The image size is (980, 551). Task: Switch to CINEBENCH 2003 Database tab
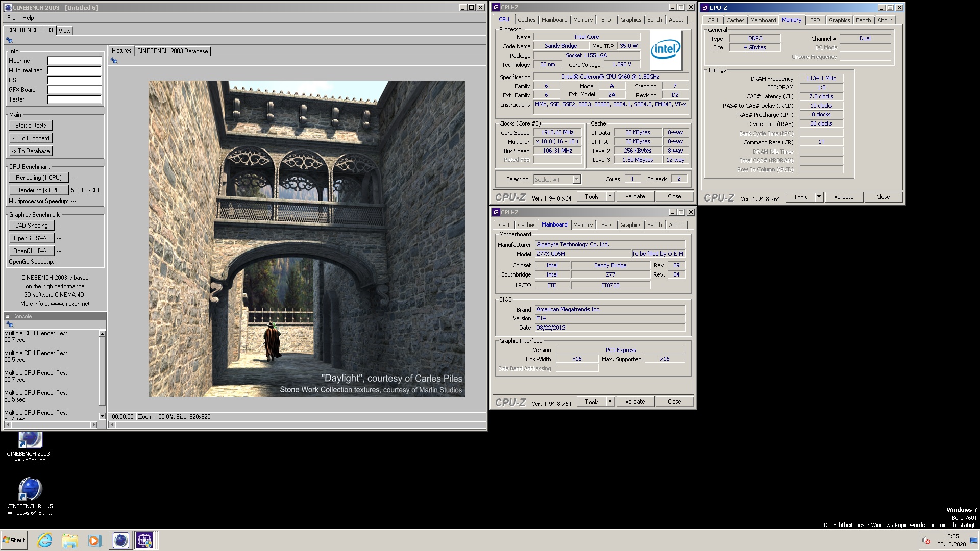coord(173,51)
